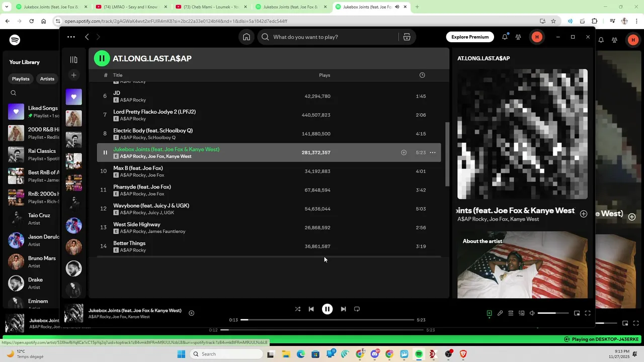Skip to the previous track
Viewport: 644px width, 362px height.
pyautogui.click(x=311, y=309)
